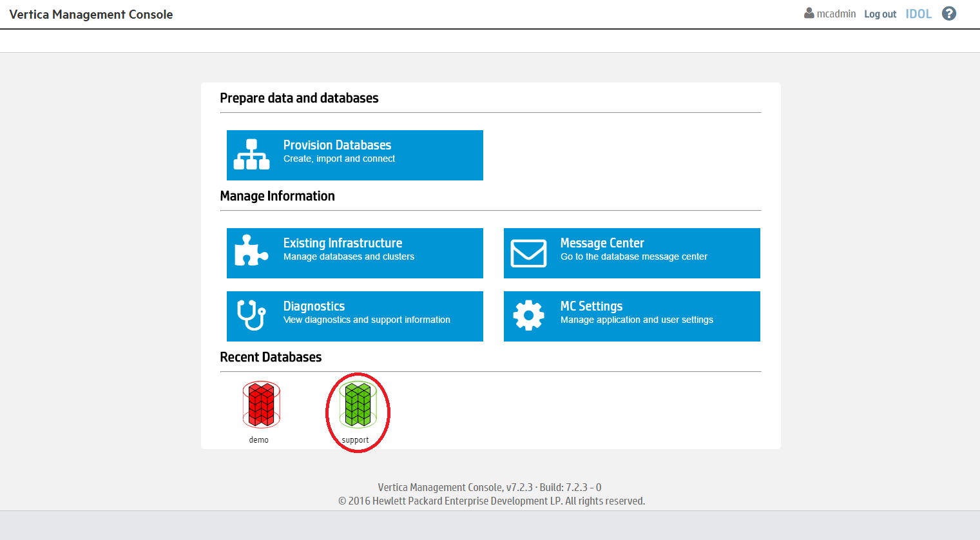
Task: Open Diagnostics title
Action: click(x=314, y=306)
